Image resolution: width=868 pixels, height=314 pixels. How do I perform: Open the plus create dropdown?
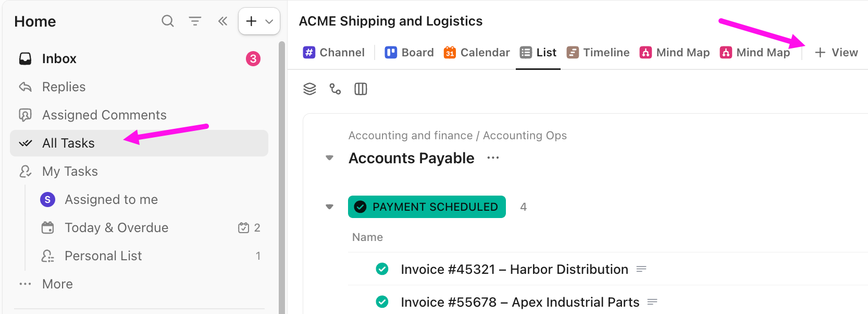click(x=259, y=21)
